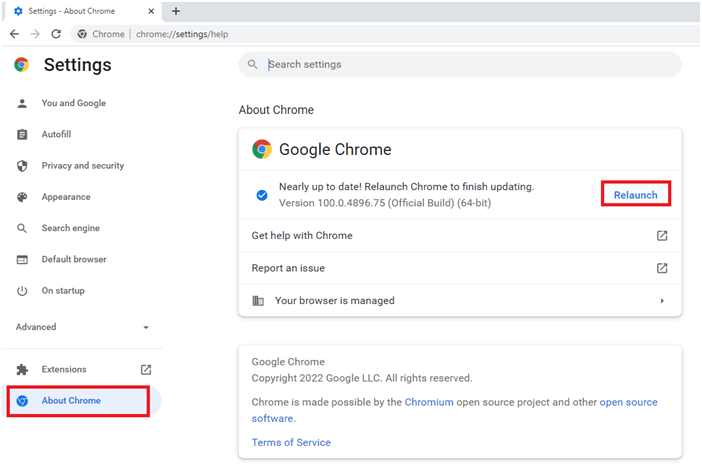Screen dimensions: 702x472
Task: Click the Google Chrome logo in the About card
Action: (262, 149)
